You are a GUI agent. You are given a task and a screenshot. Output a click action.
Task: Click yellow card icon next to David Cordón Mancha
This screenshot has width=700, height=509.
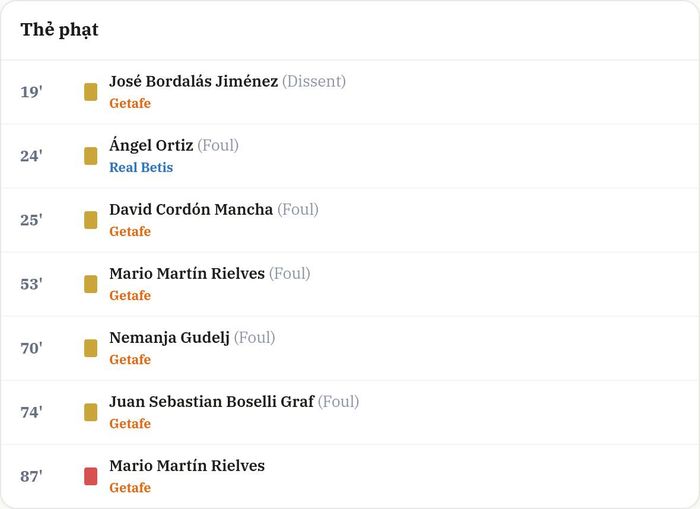(91, 220)
